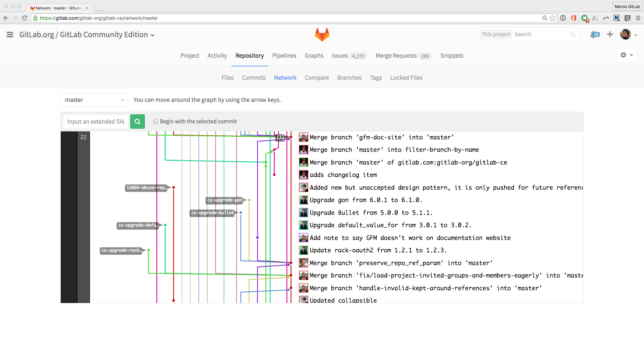Click the browser address bar URL

[99, 18]
